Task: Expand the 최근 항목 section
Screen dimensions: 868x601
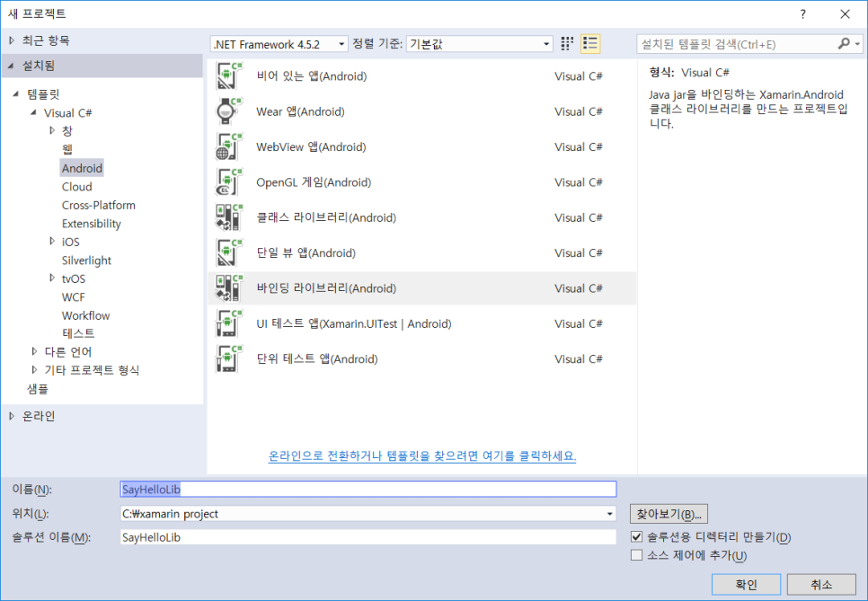Action: coord(12,40)
